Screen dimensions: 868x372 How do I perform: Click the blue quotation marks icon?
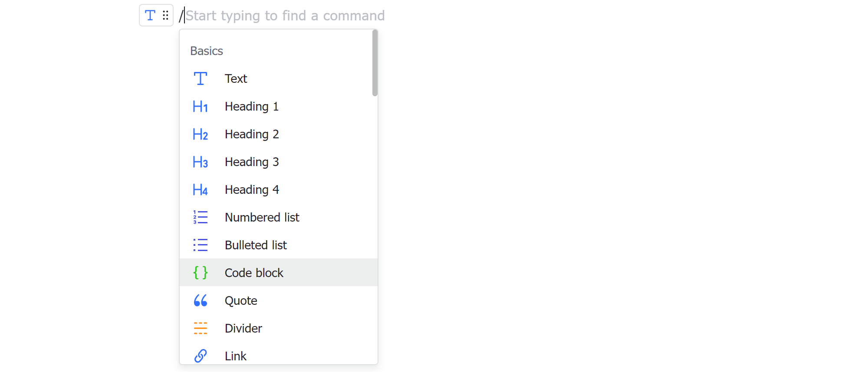pyautogui.click(x=200, y=300)
